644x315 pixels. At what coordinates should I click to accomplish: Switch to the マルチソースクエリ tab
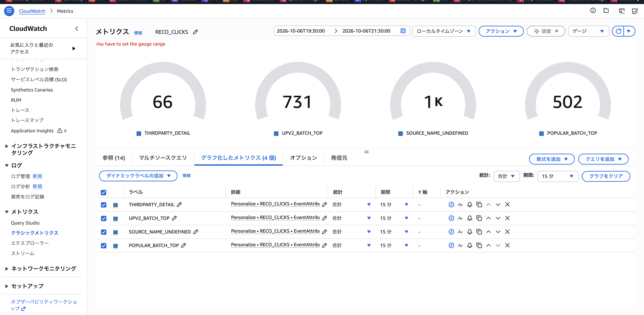163,158
